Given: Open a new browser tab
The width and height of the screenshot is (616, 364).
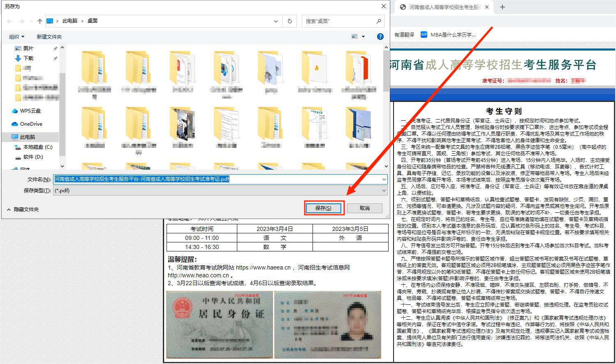Looking at the screenshot, I should (502, 7).
